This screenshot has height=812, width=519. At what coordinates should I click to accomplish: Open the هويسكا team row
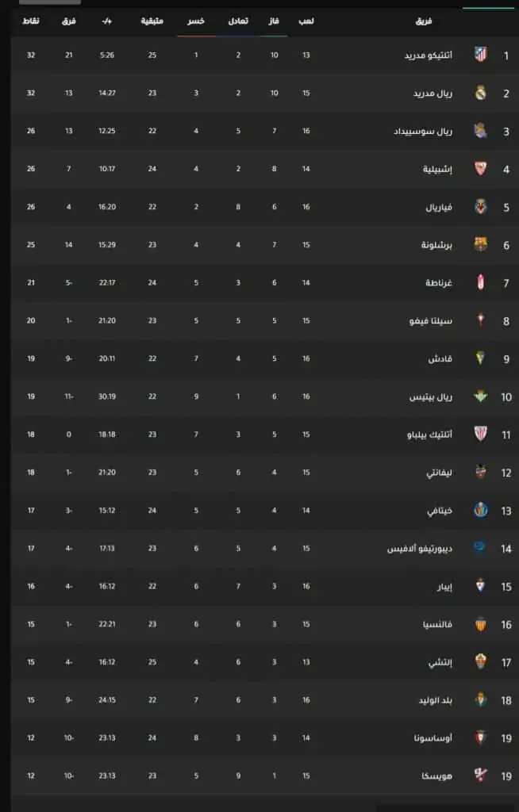click(x=264, y=776)
